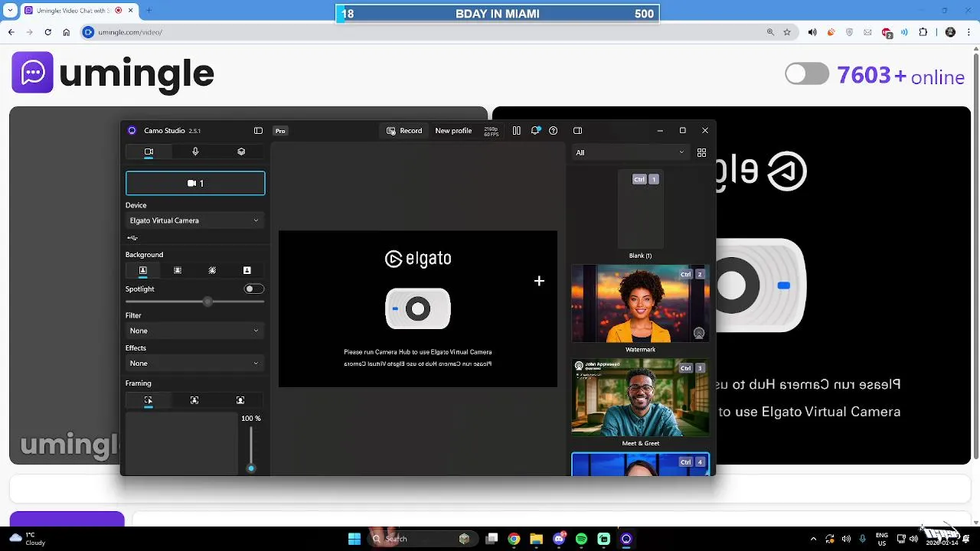Open Camo notifications bell
980x551 pixels.
pos(535,131)
